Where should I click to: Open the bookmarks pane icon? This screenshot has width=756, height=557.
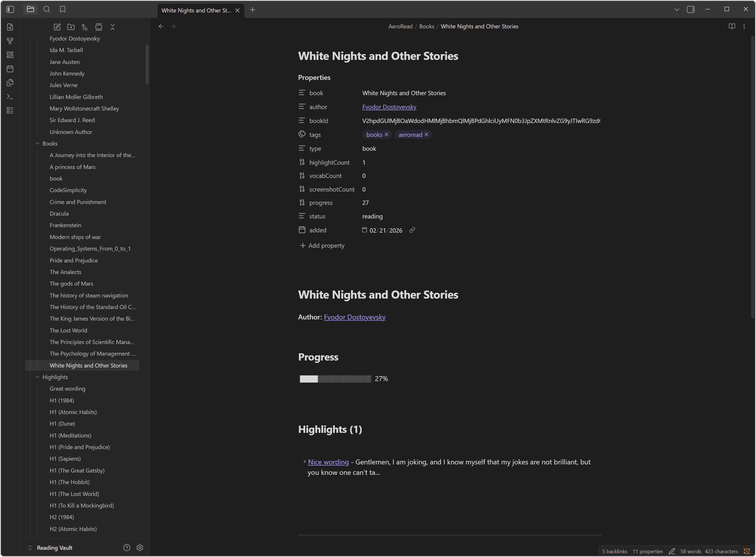point(63,10)
